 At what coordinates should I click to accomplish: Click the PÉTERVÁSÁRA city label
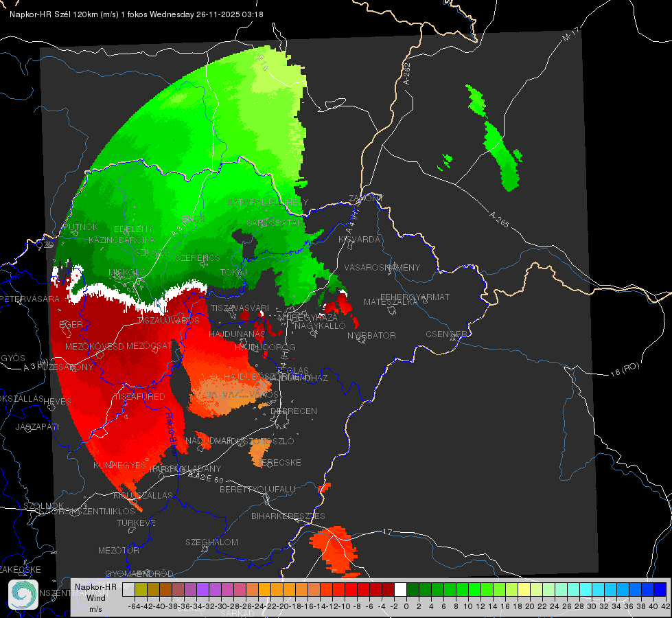[30, 299]
